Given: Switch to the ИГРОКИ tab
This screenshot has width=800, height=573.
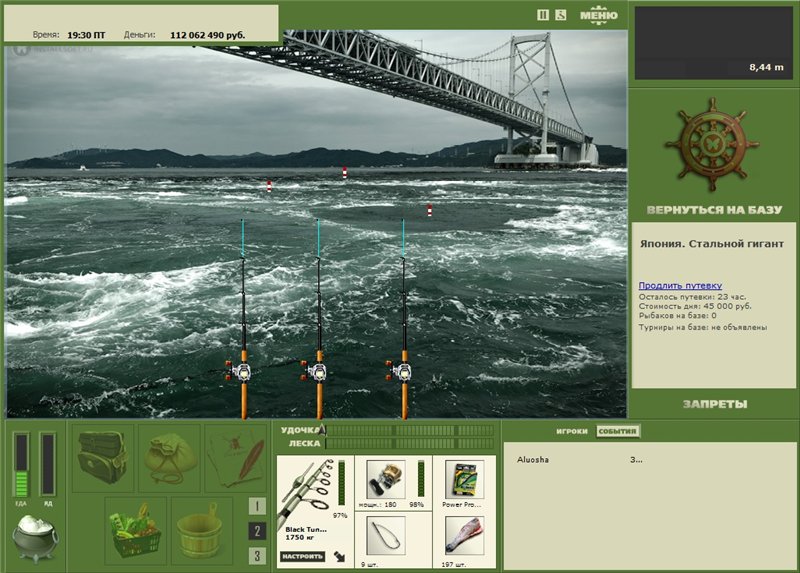Looking at the screenshot, I should pos(572,432).
